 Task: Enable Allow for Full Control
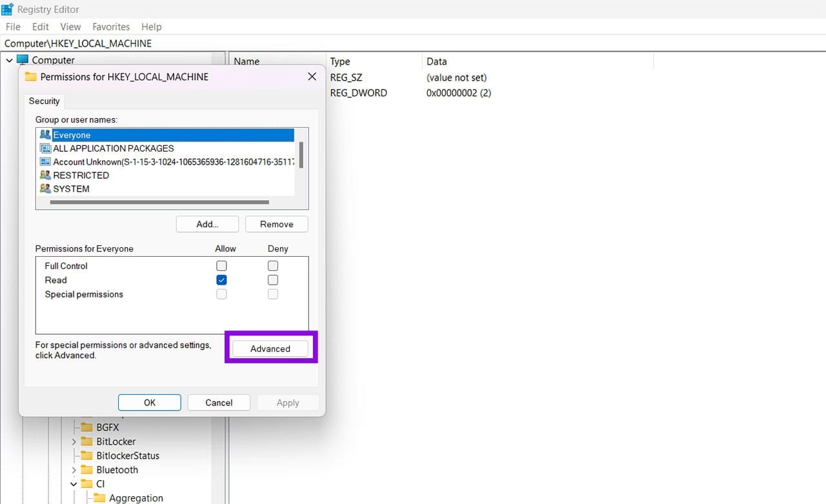[221, 266]
